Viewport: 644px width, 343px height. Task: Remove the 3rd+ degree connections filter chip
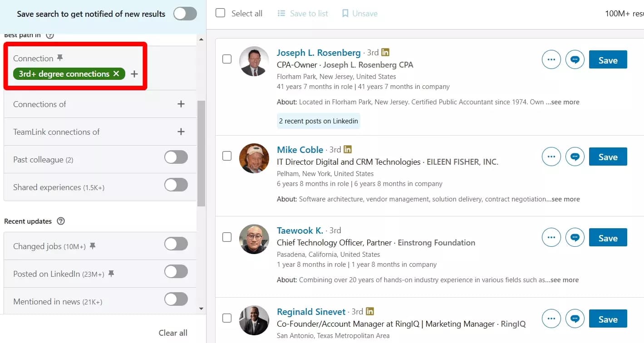(x=116, y=73)
